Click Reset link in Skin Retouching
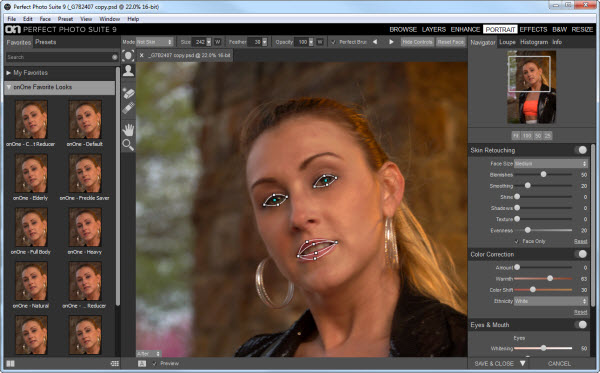600x373 pixels. pyautogui.click(x=580, y=241)
